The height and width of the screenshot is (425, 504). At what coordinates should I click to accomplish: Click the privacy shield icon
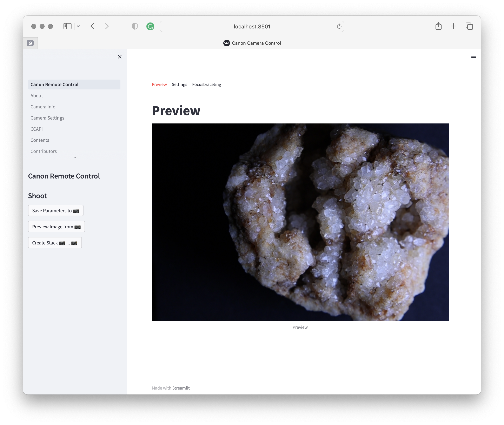point(135,26)
